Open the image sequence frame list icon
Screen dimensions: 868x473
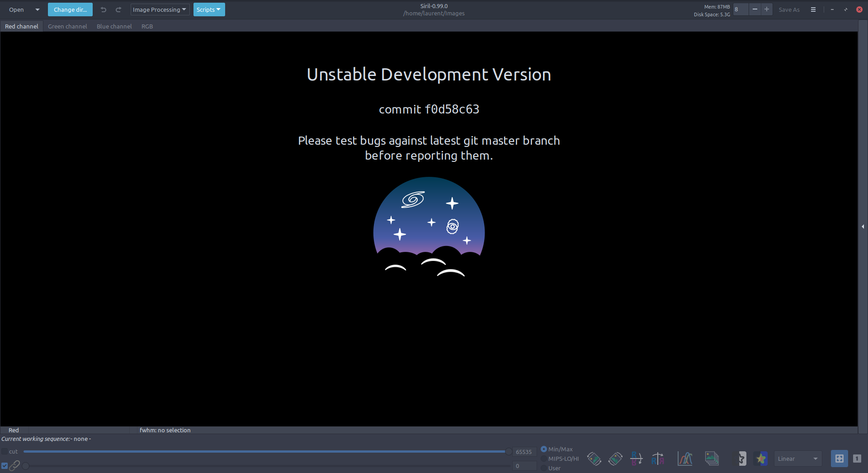(712, 459)
